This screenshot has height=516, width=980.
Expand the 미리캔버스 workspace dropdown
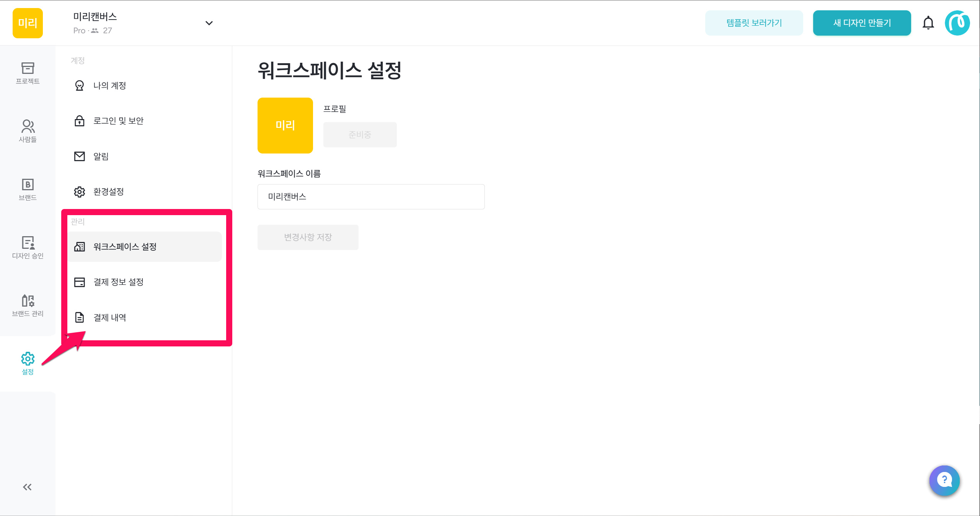[x=209, y=23]
